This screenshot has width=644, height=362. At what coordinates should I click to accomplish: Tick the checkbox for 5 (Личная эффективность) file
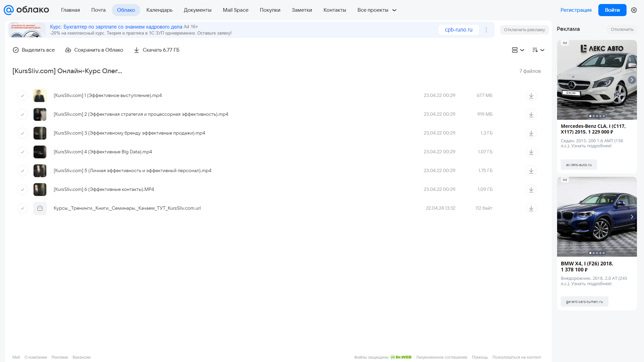[x=22, y=171]
